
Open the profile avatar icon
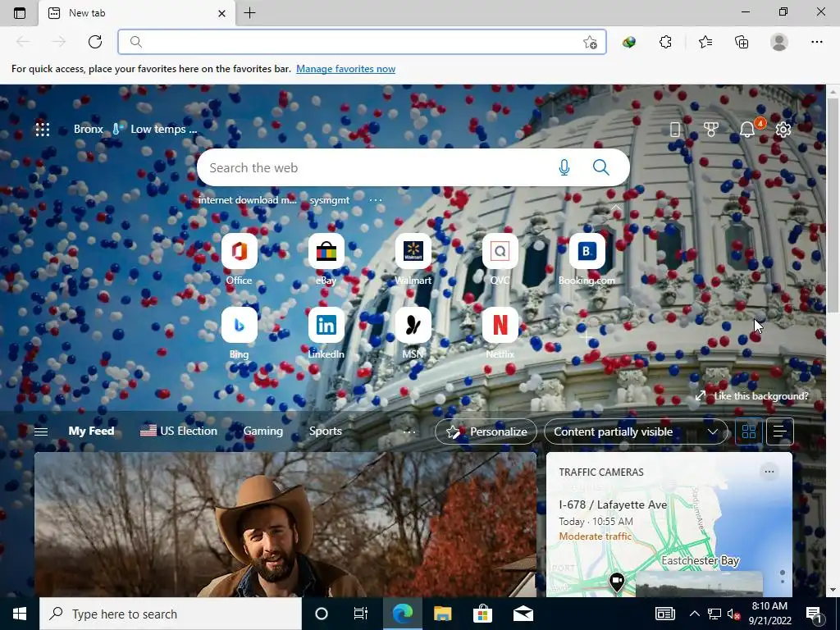pos(779,42)
